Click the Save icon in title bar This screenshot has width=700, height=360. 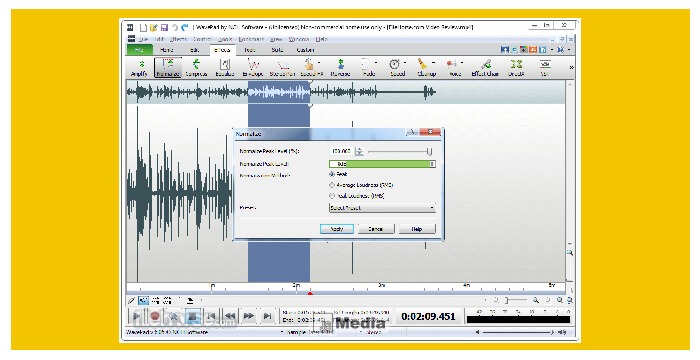[x=164, y=28]
